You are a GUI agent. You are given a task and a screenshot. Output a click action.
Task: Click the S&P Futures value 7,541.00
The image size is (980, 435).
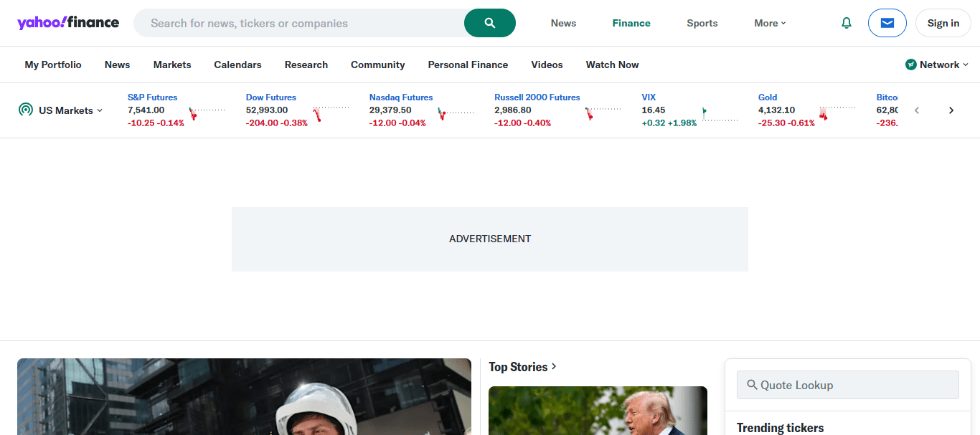click(146, 110)
